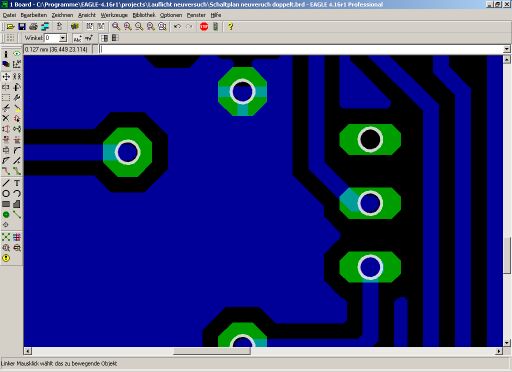
Task: Open the Optionen menu
Action: (171, 15)
